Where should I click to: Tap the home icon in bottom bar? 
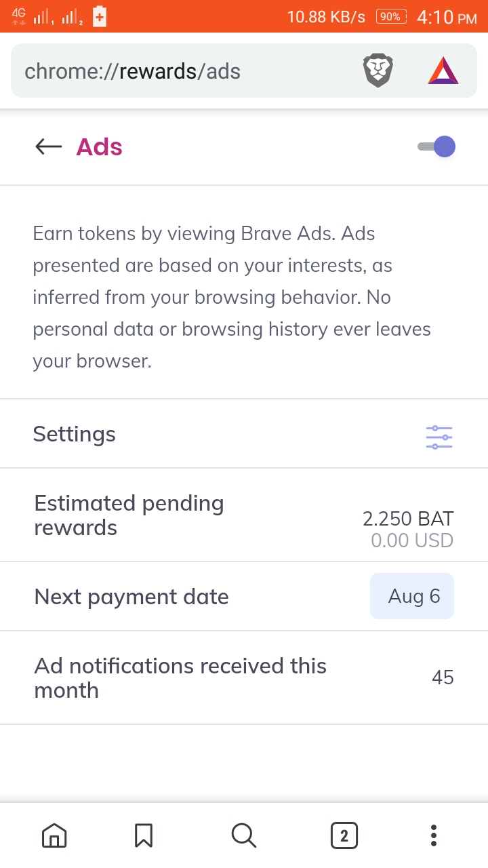54,835
